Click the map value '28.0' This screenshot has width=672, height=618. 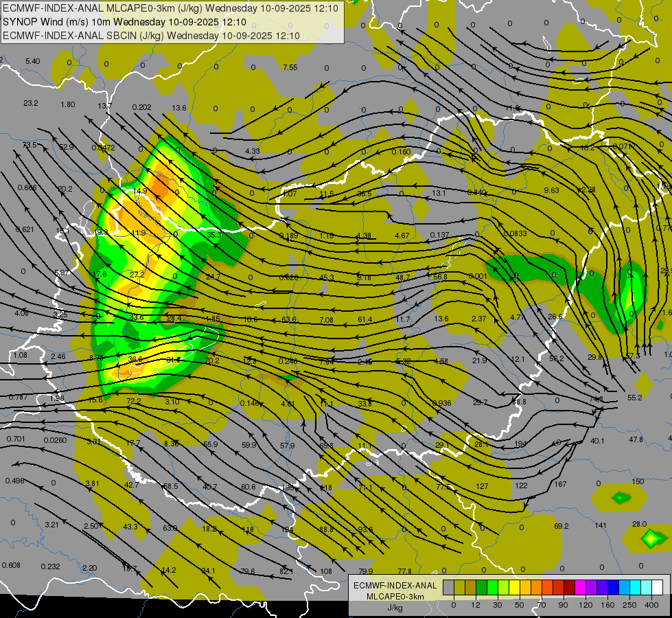(640, 524)
